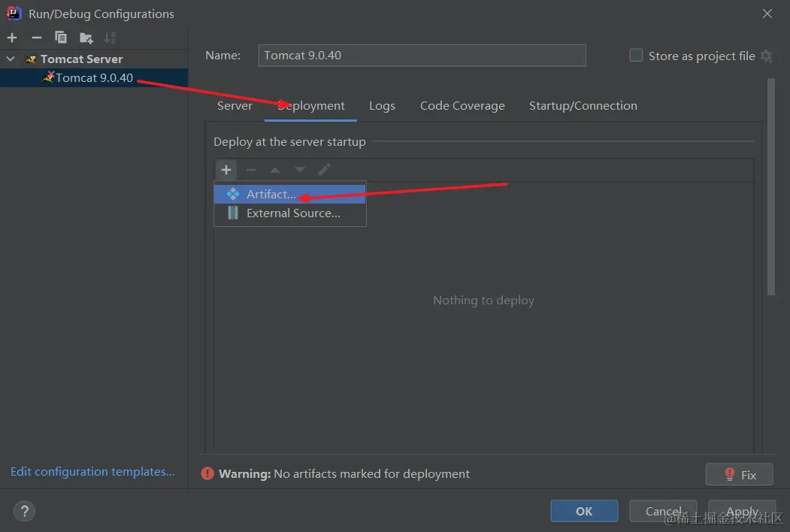
Task: Click the Apply button
Action: [742, 512]
